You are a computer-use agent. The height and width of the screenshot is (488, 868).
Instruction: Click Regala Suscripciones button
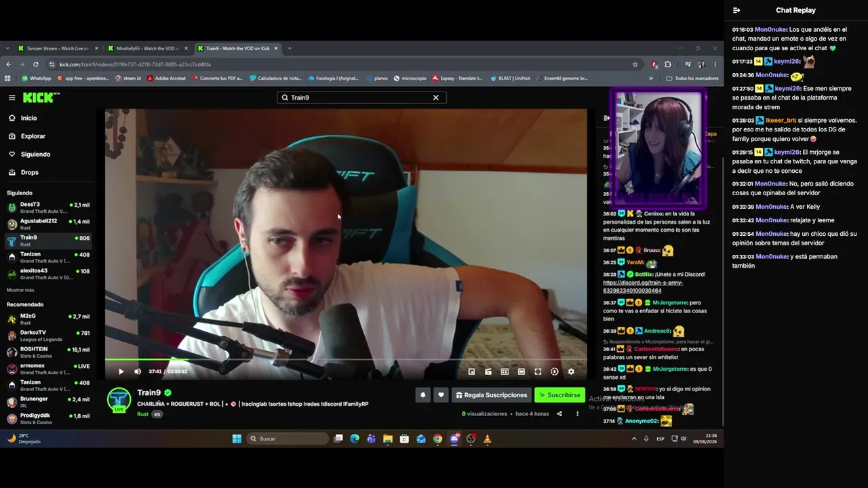[492, 395]
